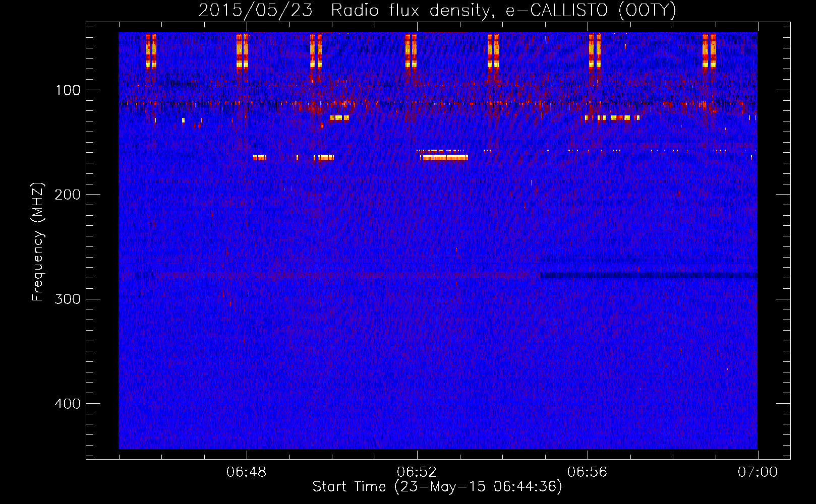816x504 pixels.
Task: Select the '400' frequency axis label
Action: pos(68,404)
